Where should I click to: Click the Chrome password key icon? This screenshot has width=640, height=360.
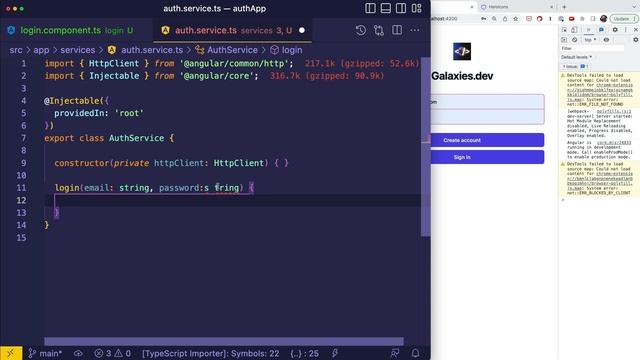(484, 19)
